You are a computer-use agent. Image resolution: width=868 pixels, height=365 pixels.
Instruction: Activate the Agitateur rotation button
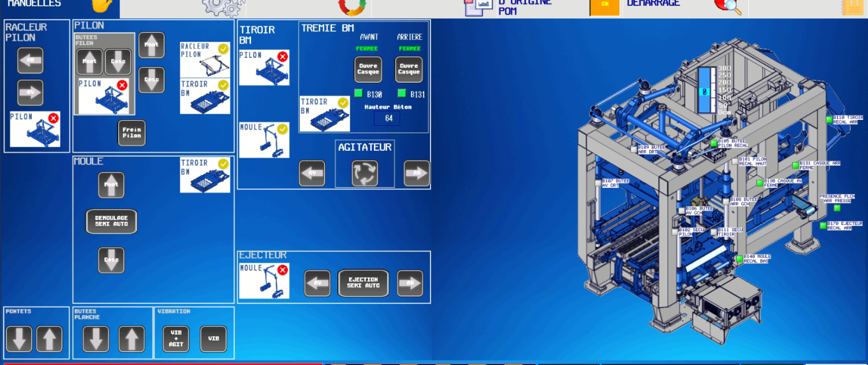click(365, 173)
